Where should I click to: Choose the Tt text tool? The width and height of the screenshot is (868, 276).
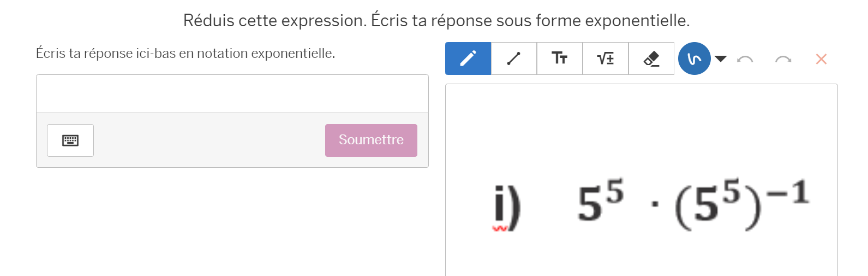[560, 58]
